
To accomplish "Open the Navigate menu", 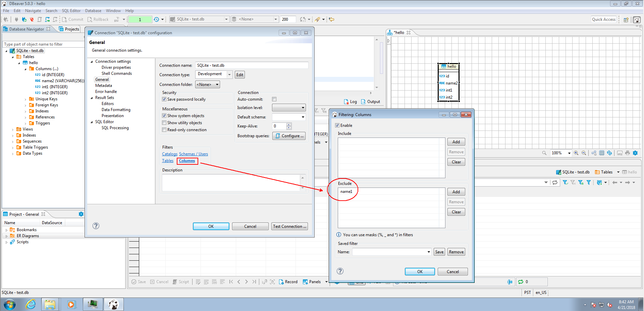I will (x=33, y=11).
